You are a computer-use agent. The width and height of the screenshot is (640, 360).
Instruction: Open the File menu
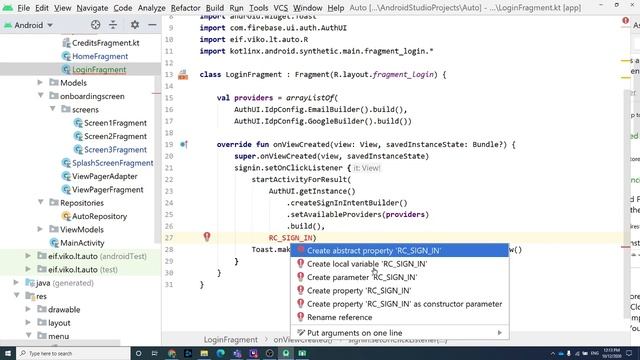23,8
